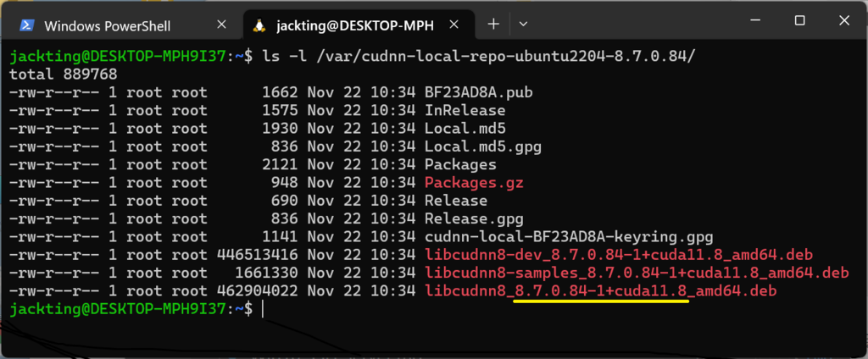Close the jackting@DESKTOP-MPH tab
The image size is (868, 359).
[453, 25]
